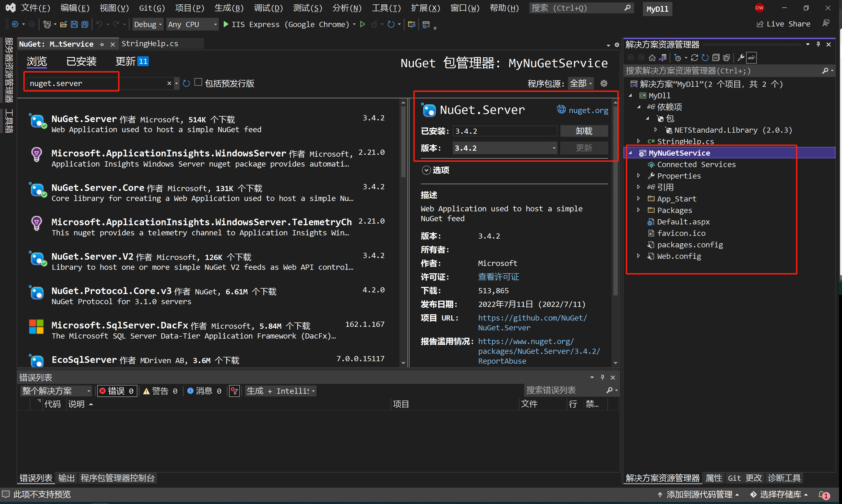Toggle Errors 0 filter in Error List
Image resolution: width=842 pixels, height=504 pixels.
click(117, 391)
